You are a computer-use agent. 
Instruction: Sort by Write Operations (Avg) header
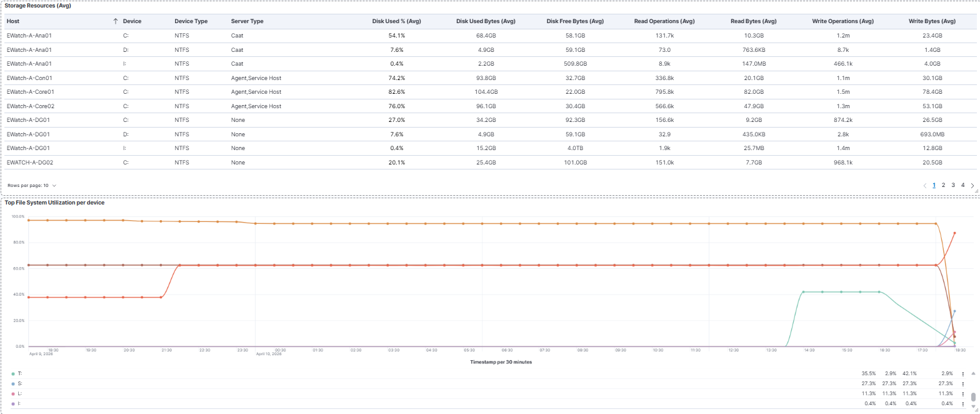pyautogui.click(x=842, y=21)
